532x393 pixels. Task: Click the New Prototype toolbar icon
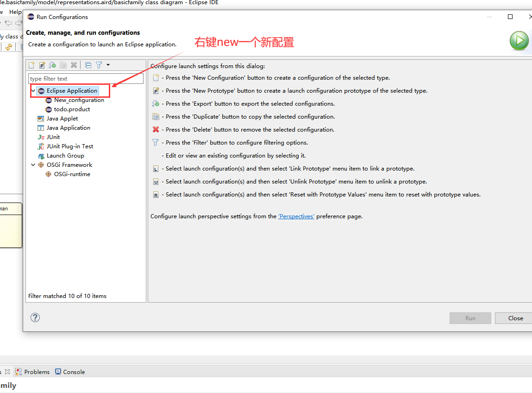[42, 65]
